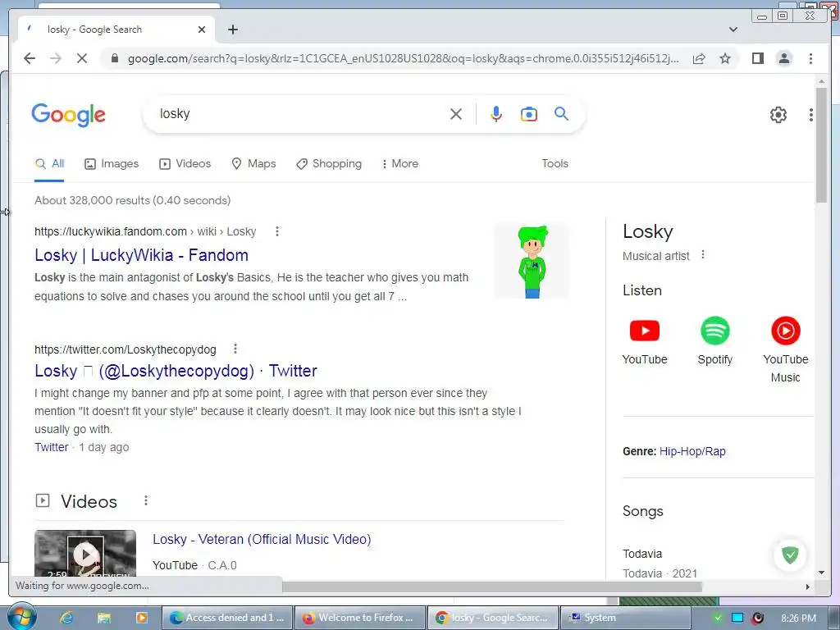The image size is (840, 630).
Task: Click the scroll down arrow
Action: [822, 573]
